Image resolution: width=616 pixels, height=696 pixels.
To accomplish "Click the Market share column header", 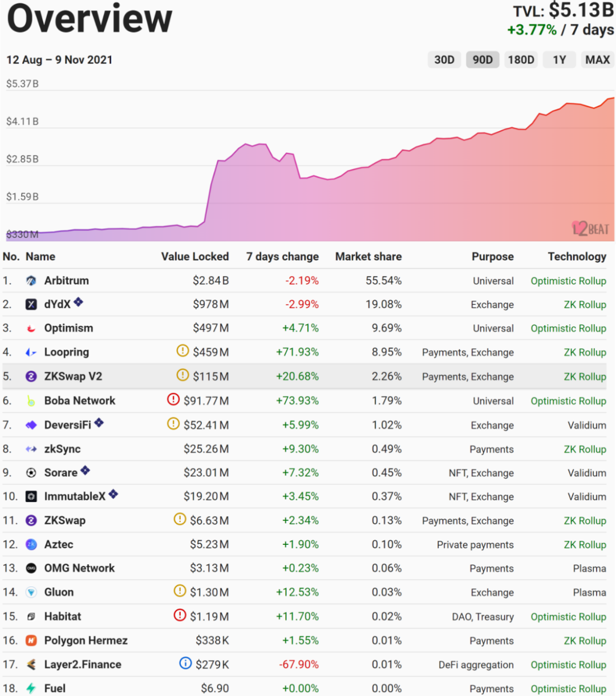I will (x=368, y=257).
